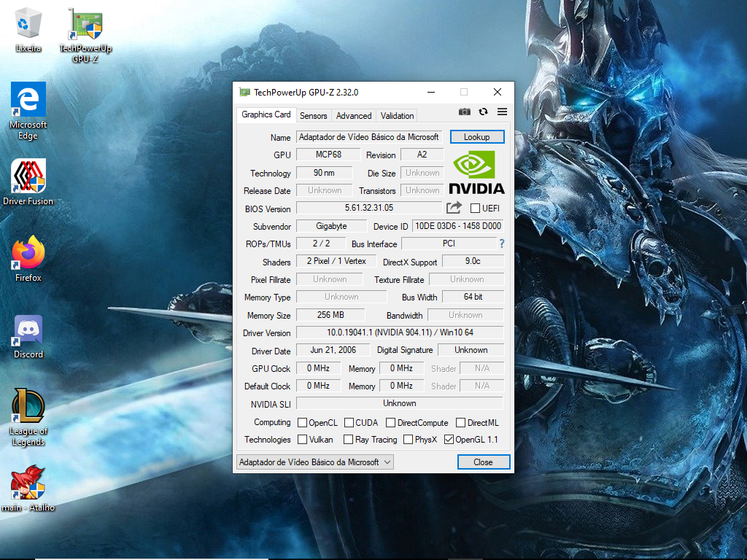
Task: Launch Firefox from the desktop
Action: [28, 259]
